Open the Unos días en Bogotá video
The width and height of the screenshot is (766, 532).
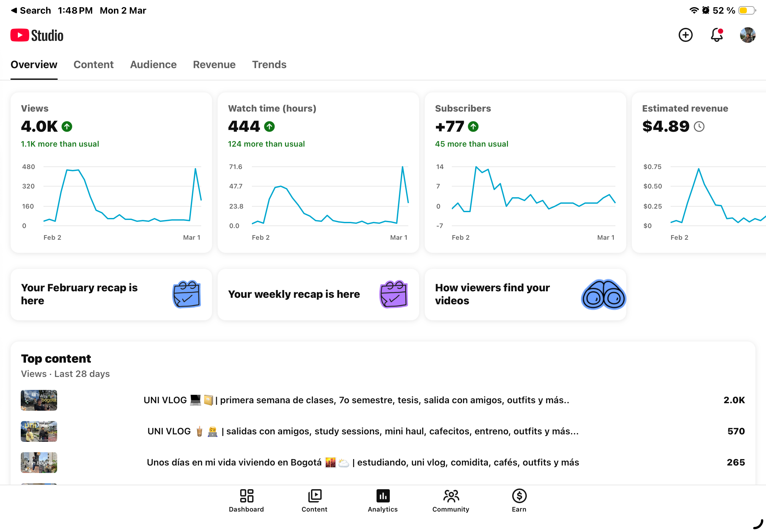(x=363, y=462)
